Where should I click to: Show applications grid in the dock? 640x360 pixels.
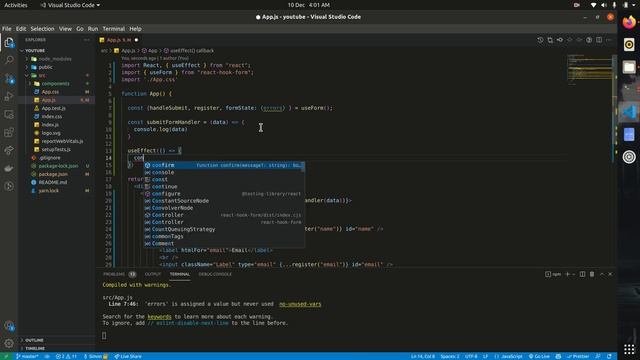coord(629,349)
